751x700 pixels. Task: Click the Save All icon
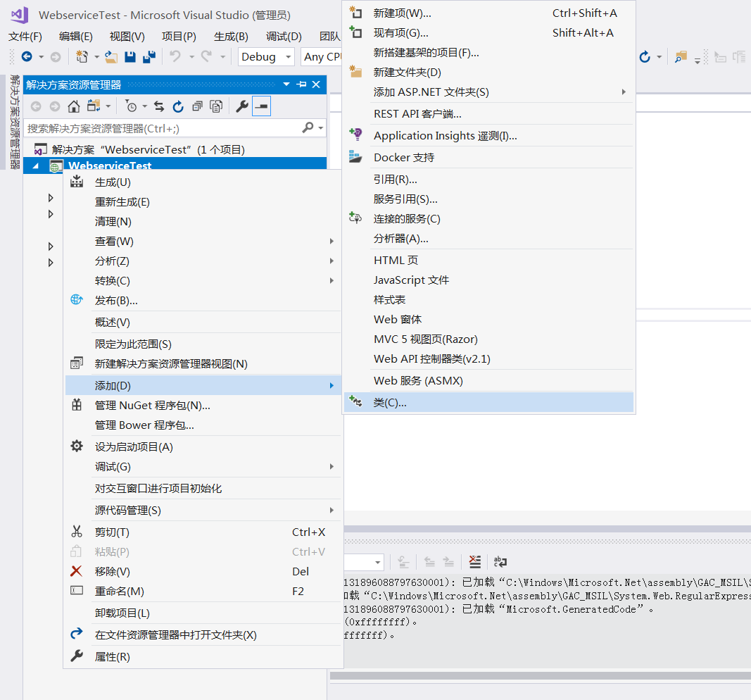coord(149,57)
